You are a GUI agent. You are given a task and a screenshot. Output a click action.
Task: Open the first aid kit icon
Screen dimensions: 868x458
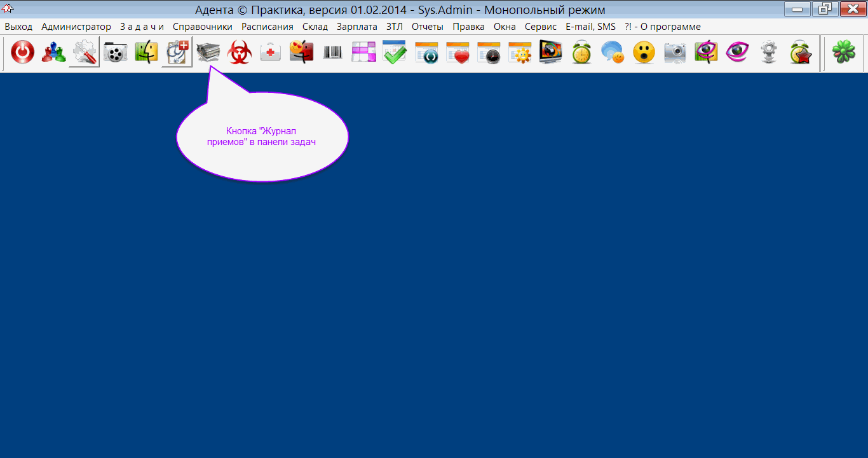[271, 52]
